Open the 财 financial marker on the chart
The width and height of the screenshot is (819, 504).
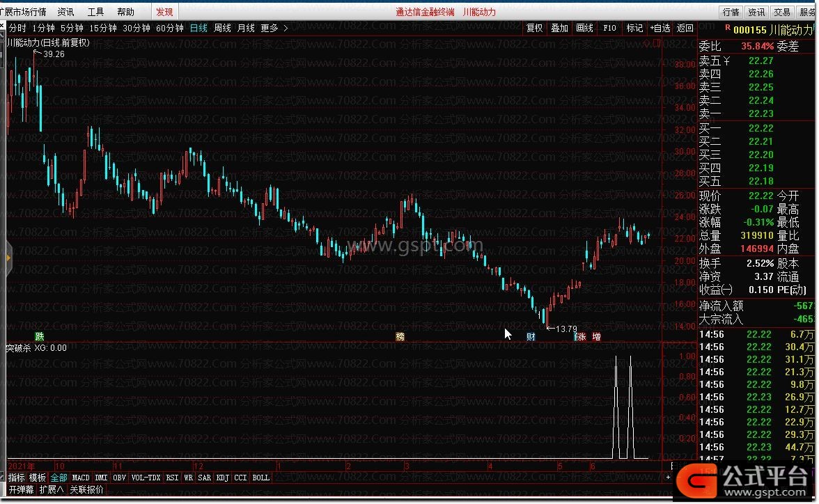click(x=531, y=336)
